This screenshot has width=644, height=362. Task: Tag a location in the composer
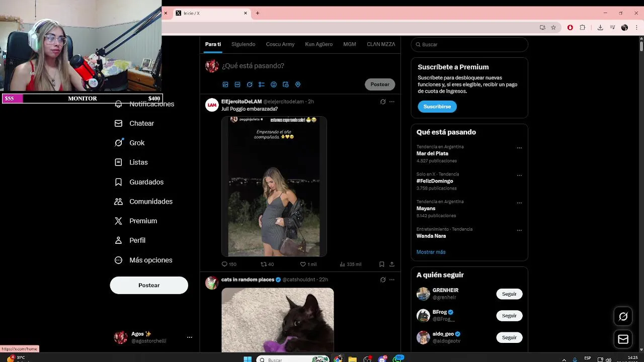(x=298, y=84)
